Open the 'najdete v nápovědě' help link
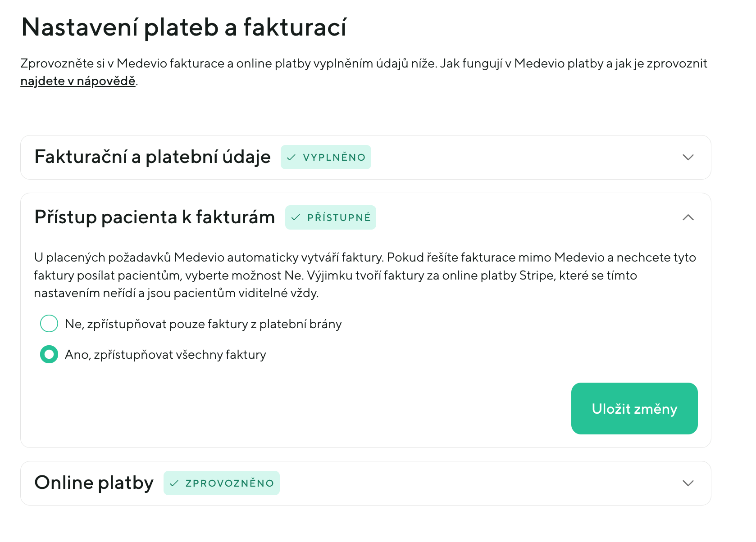This screenshot has width=756, height=542. click(77, 81)
